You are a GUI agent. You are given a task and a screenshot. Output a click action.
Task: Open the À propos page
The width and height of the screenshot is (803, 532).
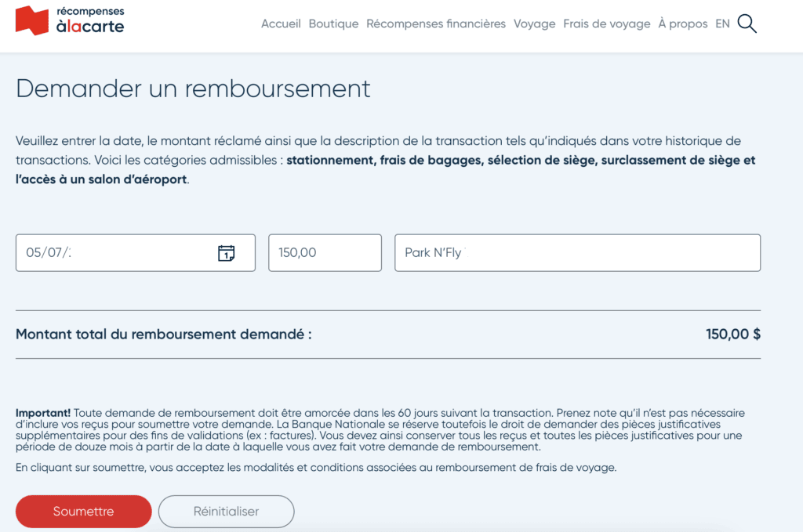pyautogui.click(x=682, y=24)
